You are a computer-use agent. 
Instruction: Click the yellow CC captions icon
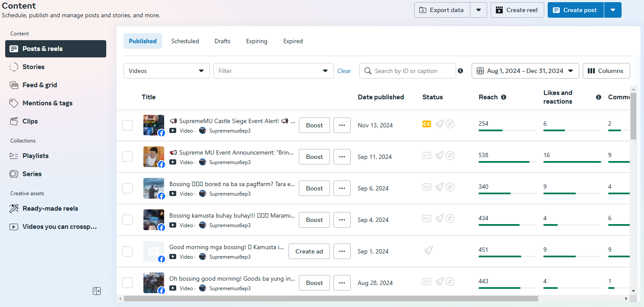click(x=427, y=124)
